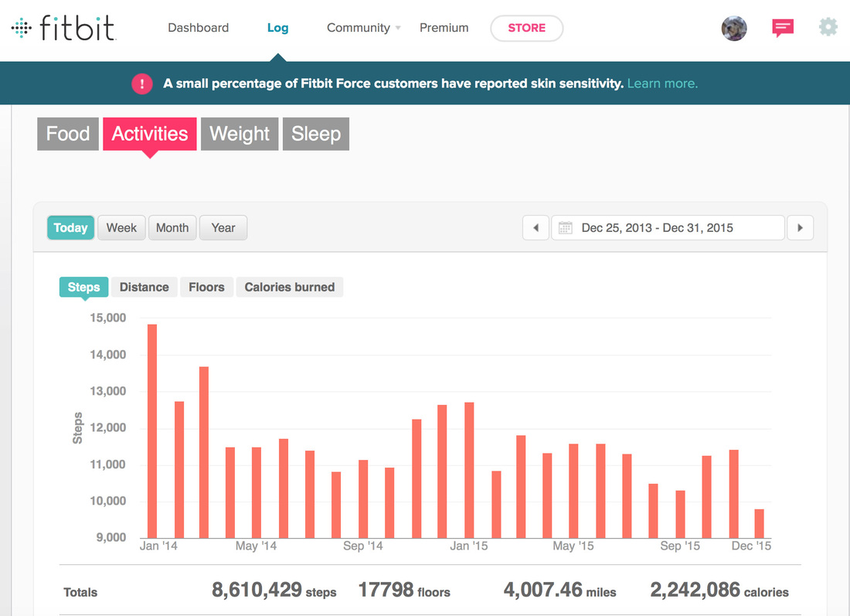This screenshot has width=850, height=616.
Task: Click the 15,000 axis label
Action: [108, 318]
